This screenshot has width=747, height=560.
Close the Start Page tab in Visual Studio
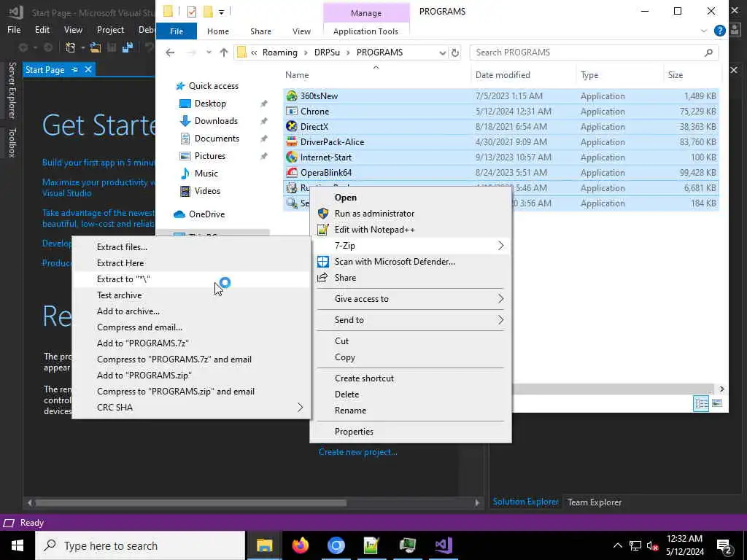[88, 69]
